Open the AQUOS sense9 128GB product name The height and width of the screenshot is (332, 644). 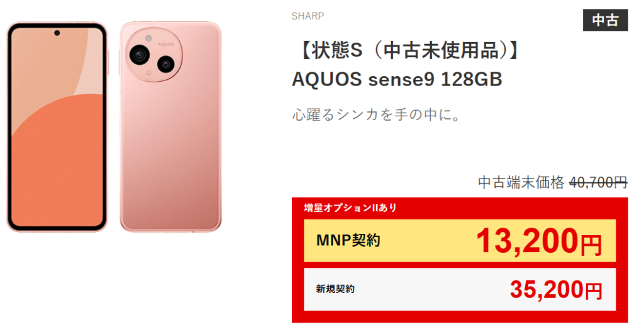pyautogui.click(x=397, y=80)
